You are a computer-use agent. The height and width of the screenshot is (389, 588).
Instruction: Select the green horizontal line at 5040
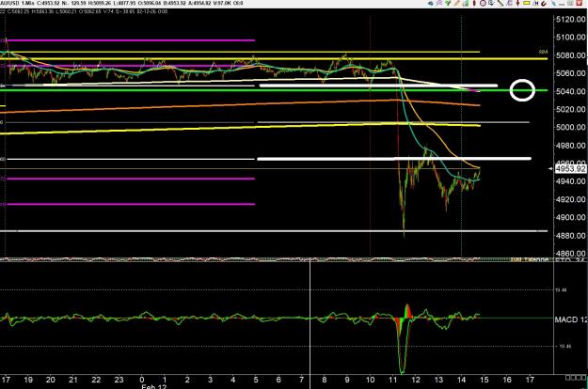click(x=274, y=90)
